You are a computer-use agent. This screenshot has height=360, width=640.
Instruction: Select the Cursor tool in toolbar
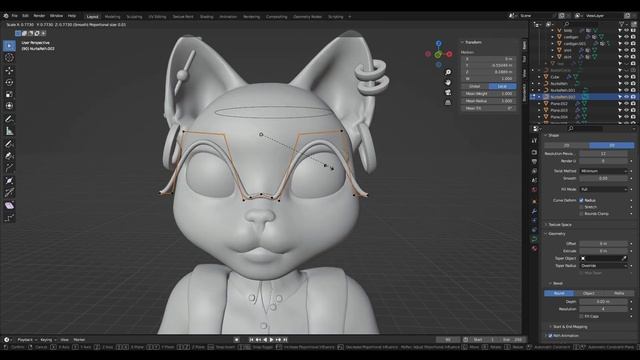(x=9, y=58)
